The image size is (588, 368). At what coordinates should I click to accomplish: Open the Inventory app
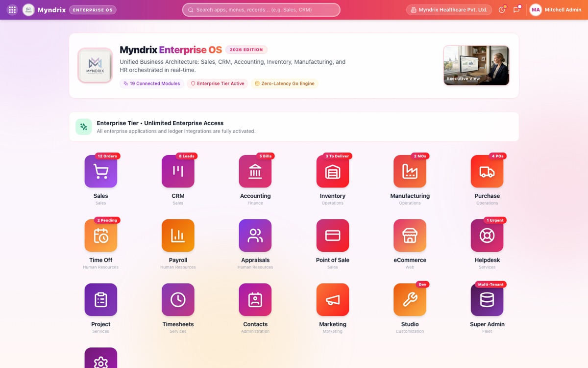pyautogui.click(x=333, y=171)
